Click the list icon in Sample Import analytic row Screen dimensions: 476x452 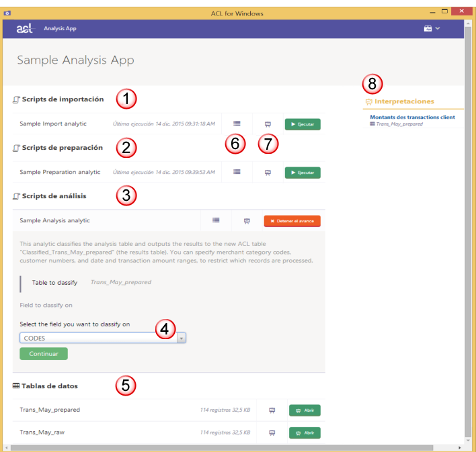(x=237, y=124)
